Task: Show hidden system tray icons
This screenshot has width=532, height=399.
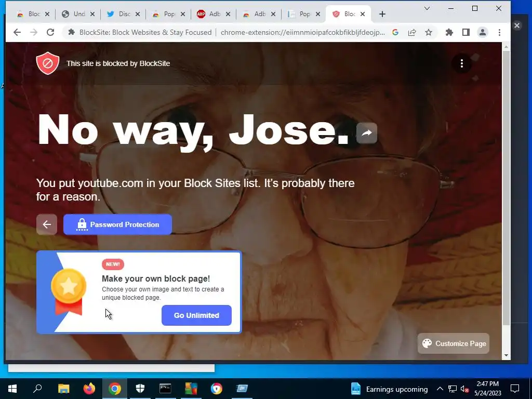Action: (x=440, y=389)
